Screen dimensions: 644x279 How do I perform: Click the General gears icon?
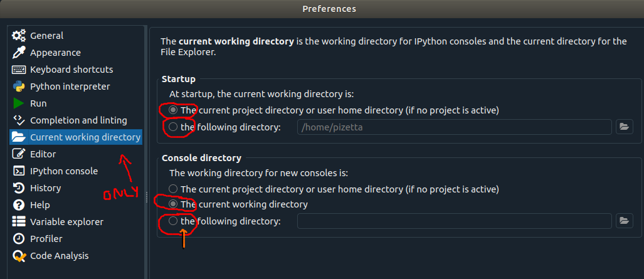[19, 36]
